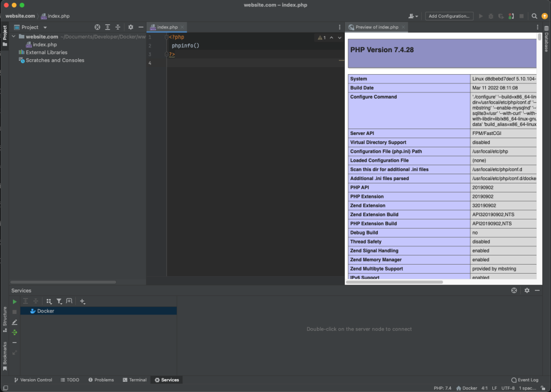Click PHP: 7.4 language level in status bar

click(442, 388)
